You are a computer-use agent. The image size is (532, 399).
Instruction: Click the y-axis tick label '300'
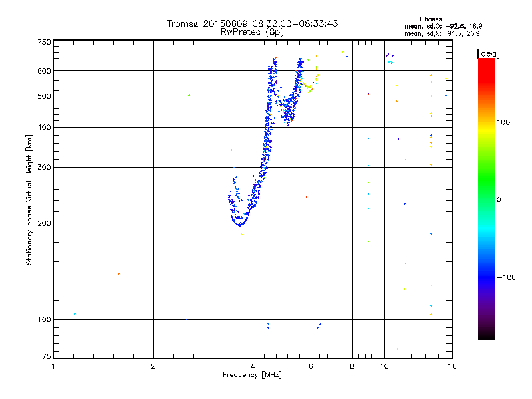coord(44,168)
